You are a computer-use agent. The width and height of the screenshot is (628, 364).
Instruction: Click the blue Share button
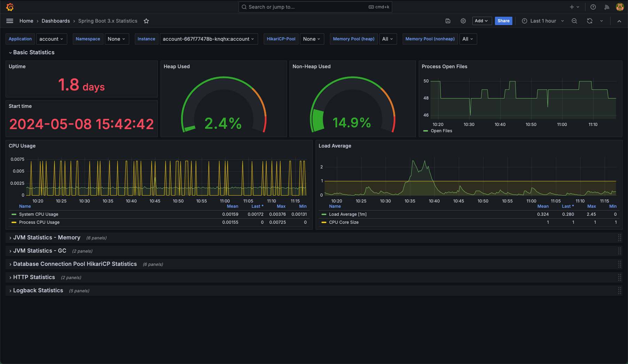click(504, 21)
